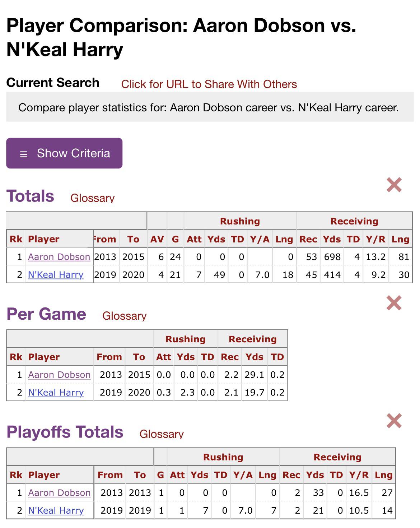This screenshot has height=528, width=420.
Task: Open Aaron Dobson from Per Game table
Action: [59, 375]
